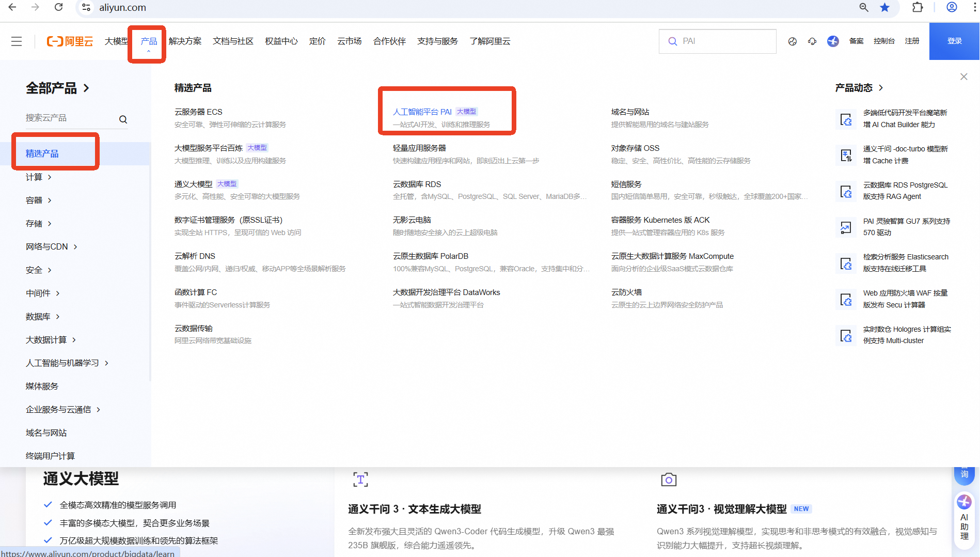980x557 pixels.
Task: Open the 产品 top navigation menu
Action: pos(149,41)
